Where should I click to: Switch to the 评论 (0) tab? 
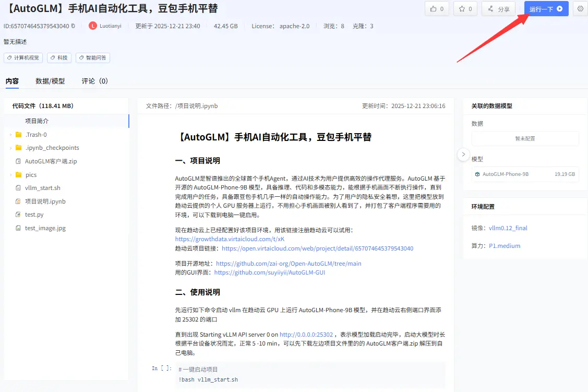[95, 81]
